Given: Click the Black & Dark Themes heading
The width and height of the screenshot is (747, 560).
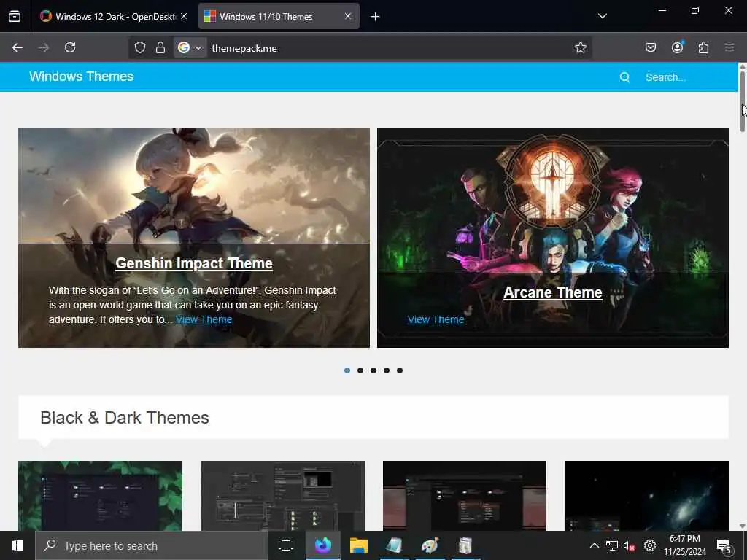Looking at the screenshot, I should (x=124, y=418).
